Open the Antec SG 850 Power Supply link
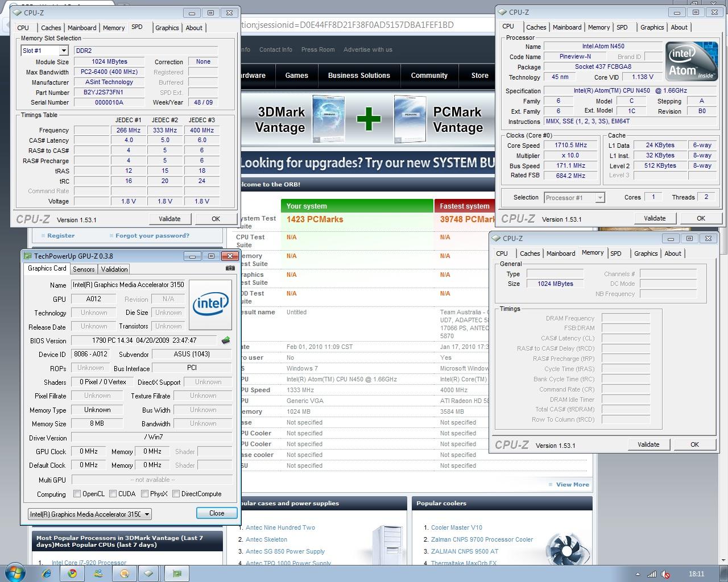The image size is (728, 582). (285, 551)
